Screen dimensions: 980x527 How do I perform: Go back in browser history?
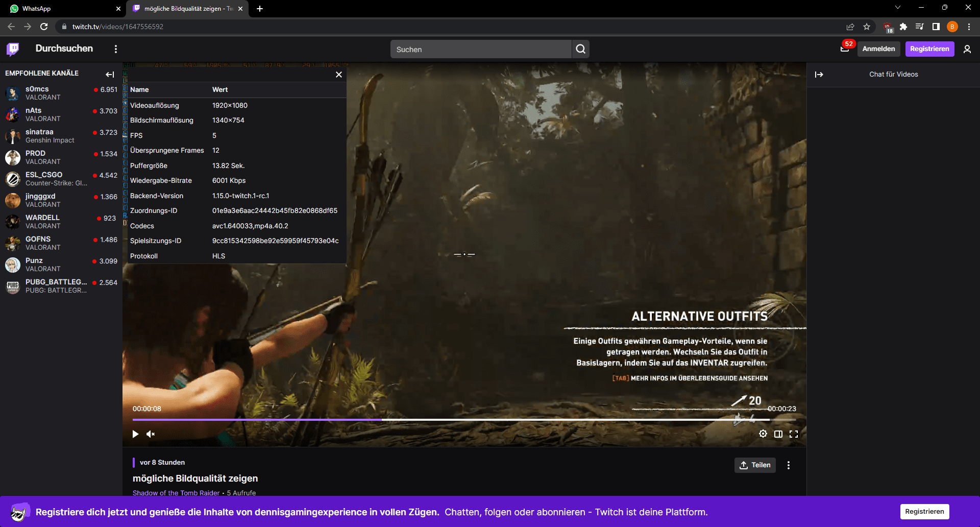tap(11, 27)
